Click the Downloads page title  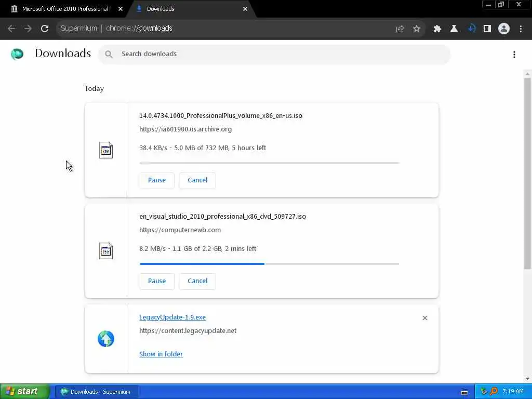[63, 54]
